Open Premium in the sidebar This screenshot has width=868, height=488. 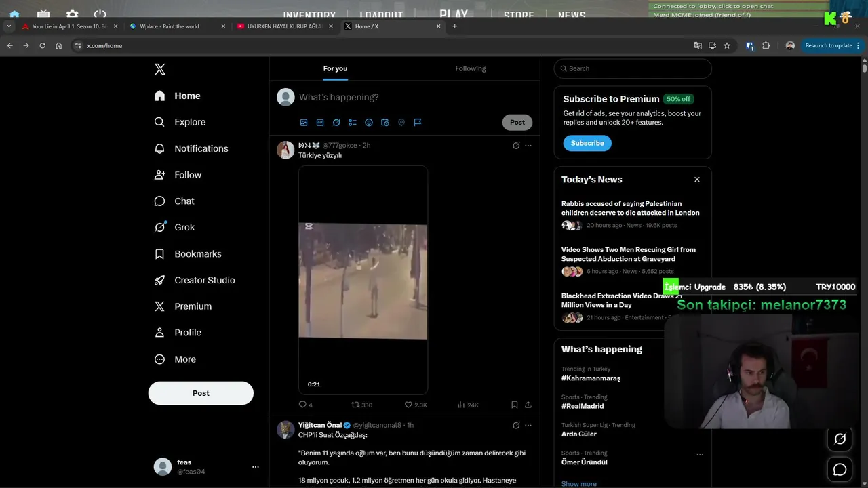click(x=183, y=306)
